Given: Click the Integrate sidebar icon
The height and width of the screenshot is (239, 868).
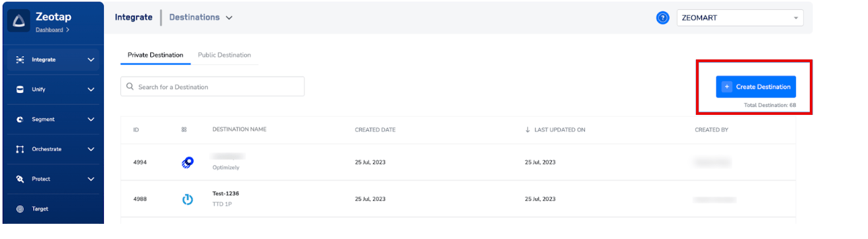Looking at the screenshot, I should tap(21, 60).
